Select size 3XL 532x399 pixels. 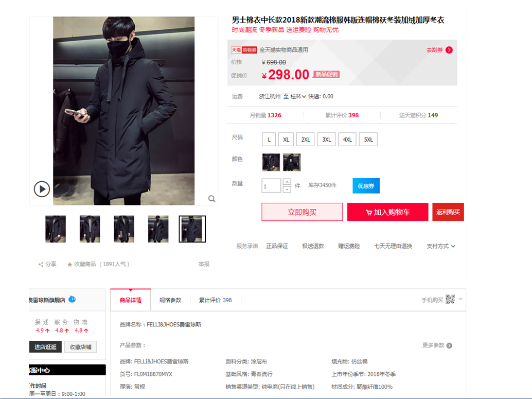(x=326, y=140)
